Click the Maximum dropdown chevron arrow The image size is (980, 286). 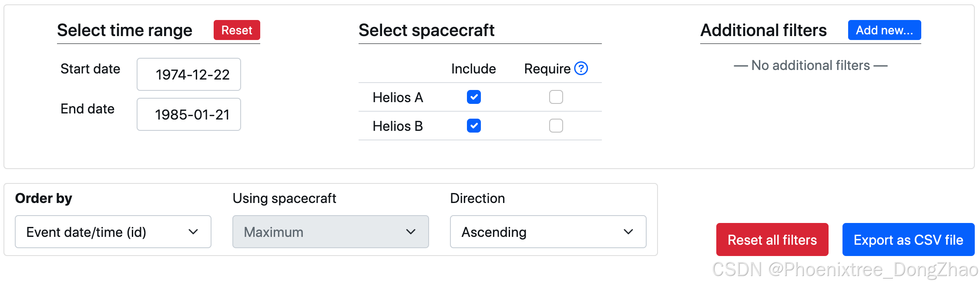(x=410, y=232)
